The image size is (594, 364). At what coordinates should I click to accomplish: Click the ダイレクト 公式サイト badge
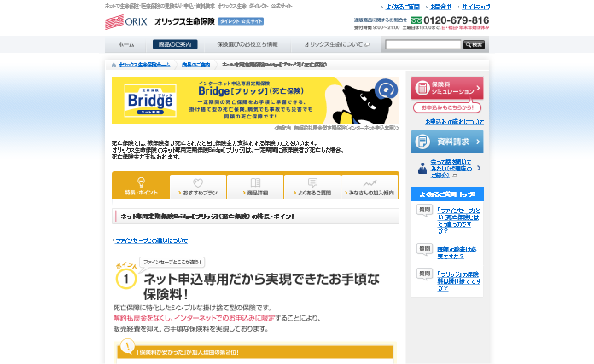click(x=241, y=21)
